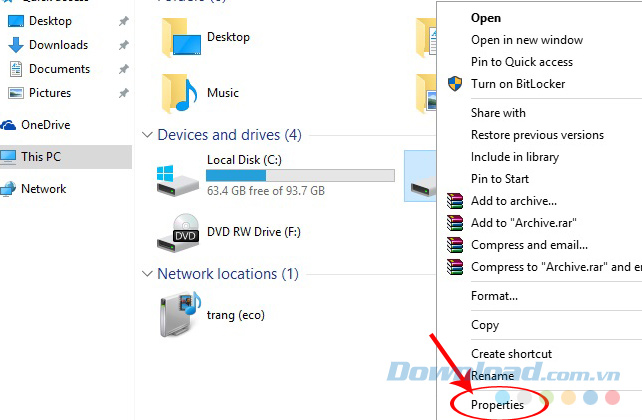Select the Local Disk (C:) label
642x420 pixels.
point(244,160)
